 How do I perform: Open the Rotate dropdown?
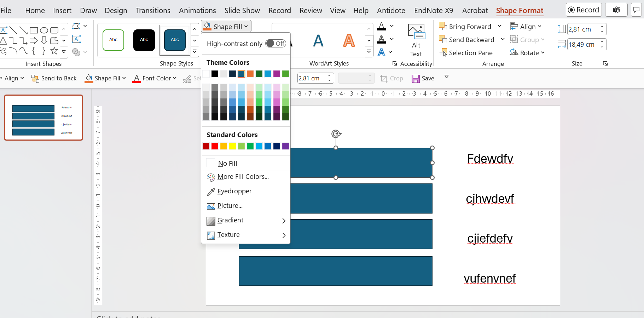[527, 53]
